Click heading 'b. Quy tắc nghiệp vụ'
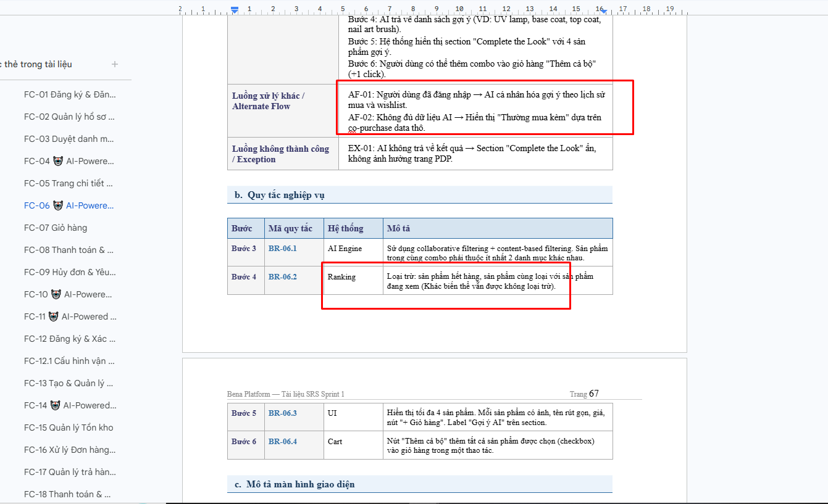The height and width of the screenshot is (504, 828). click(279, 195)
